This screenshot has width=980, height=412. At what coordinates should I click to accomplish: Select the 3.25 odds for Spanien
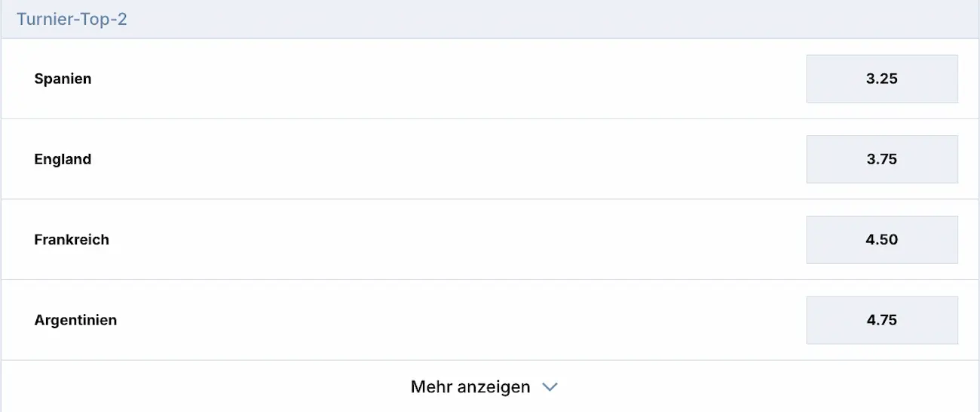coord(882,78)
